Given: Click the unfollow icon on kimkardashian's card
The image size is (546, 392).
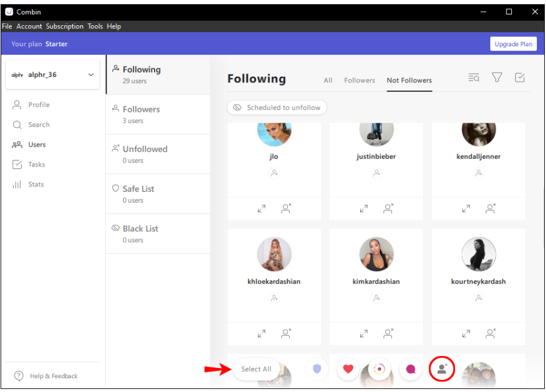Looking at the screenshot, I should click(x=388, y=334).
